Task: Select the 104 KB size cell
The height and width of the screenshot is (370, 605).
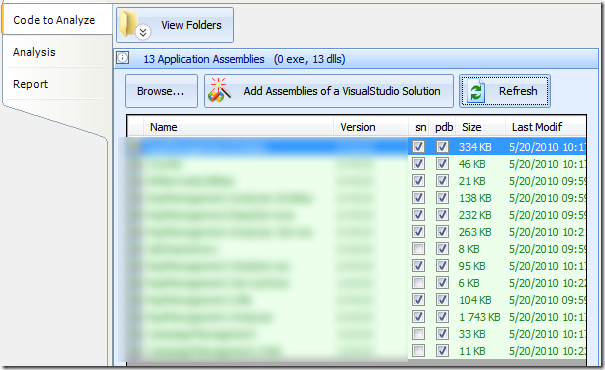Action: (475, 300)
